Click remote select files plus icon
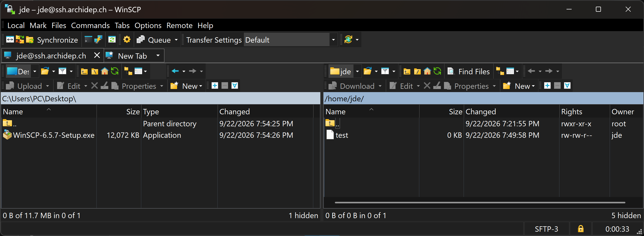 pyautogui.click(x=547, y=86)
